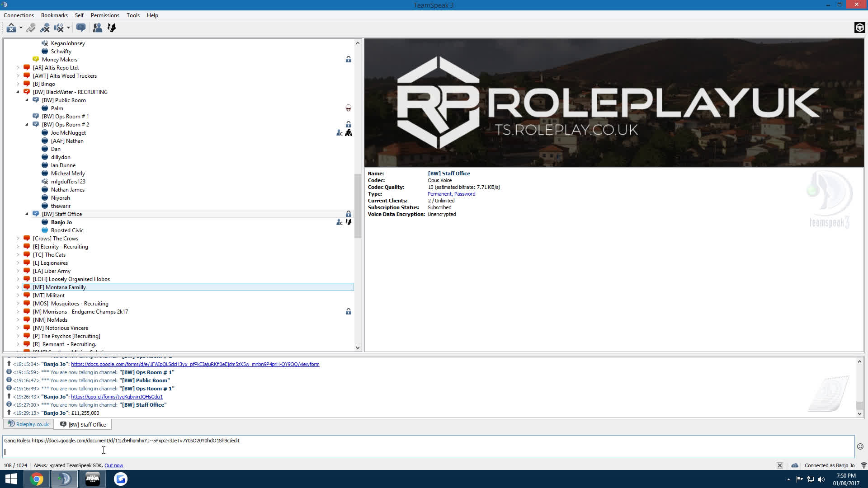
Task: Click the padlock icon on Staff Office channel
Action: pyautogui.click(x=348, y=214)
